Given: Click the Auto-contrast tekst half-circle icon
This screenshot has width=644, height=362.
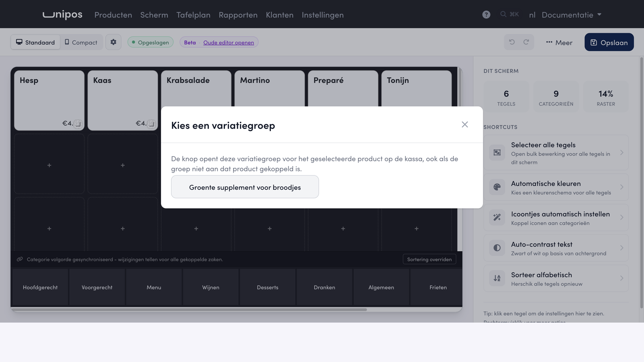Looking at the screenshot, I should (x=497, y=248).
